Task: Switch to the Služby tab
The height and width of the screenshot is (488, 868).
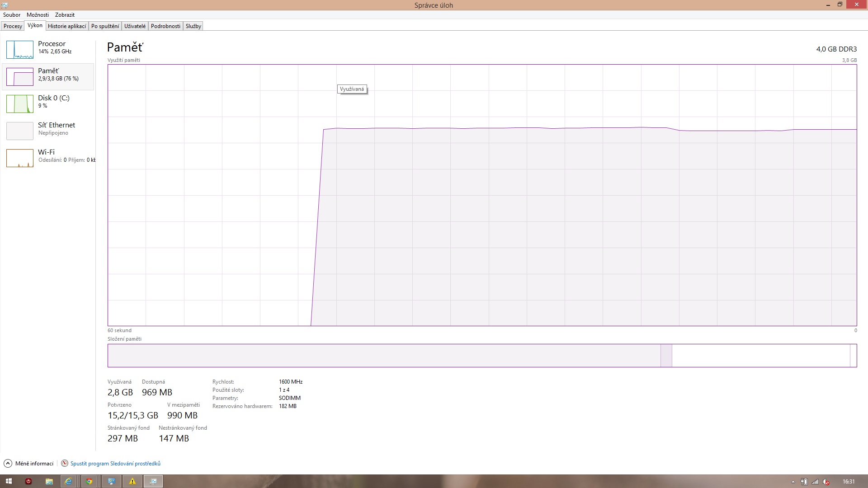Action: pyautogui.click(x=193, y=26)
